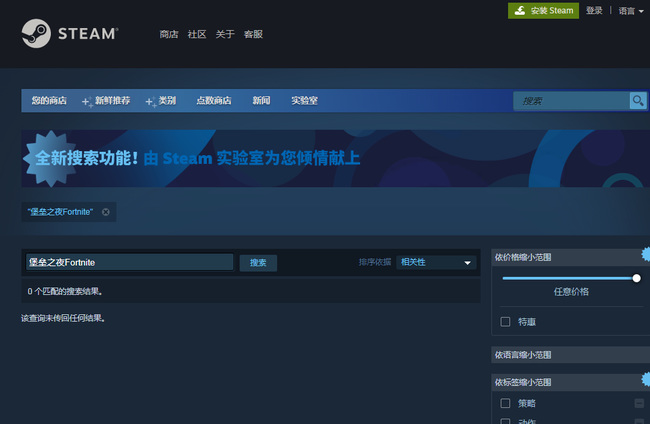Click the 安装 Steam button
This screenshot has width=650, height=424.
pyautogui.click(x=543, y=11)
